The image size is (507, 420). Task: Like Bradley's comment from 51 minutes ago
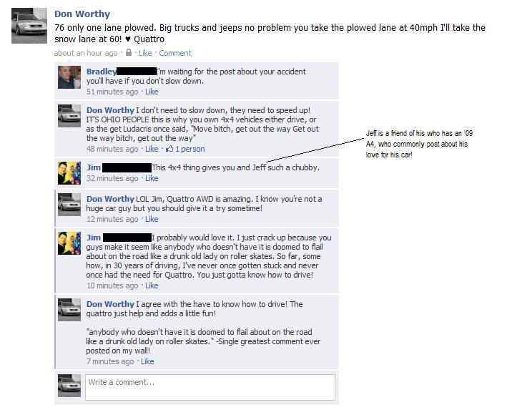point(152,92)
